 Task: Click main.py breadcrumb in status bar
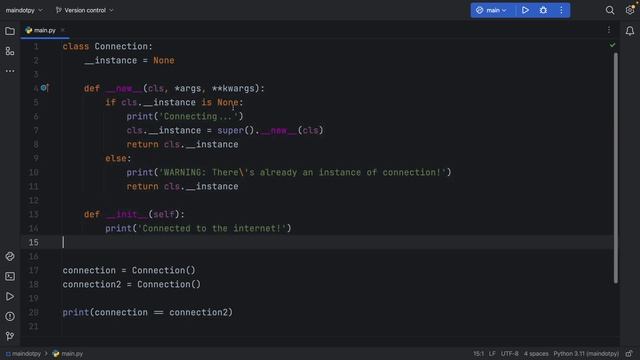tap(68, 353)
